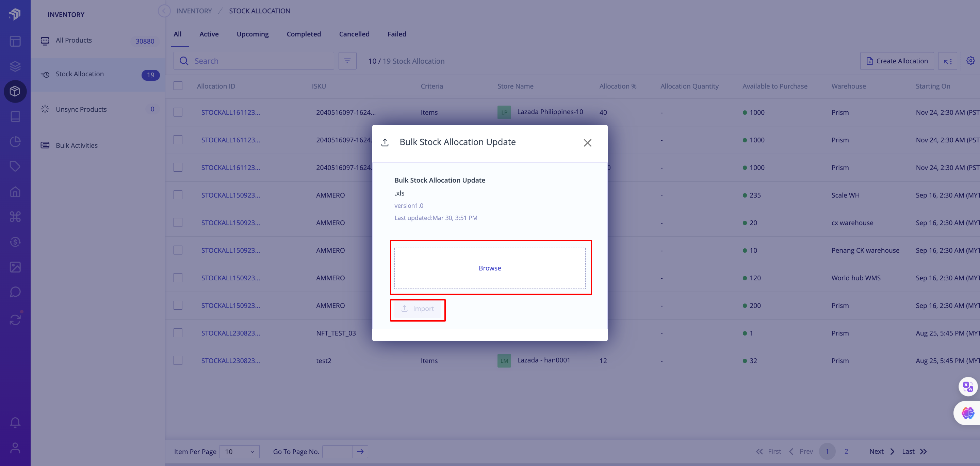This screenshot has width=980, height=466.
Task: Close the Bulk Stock Allocation Update dialog
Action: 587,143
